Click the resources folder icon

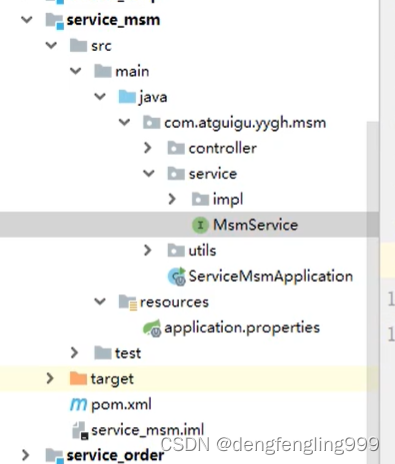pos(128,302)
